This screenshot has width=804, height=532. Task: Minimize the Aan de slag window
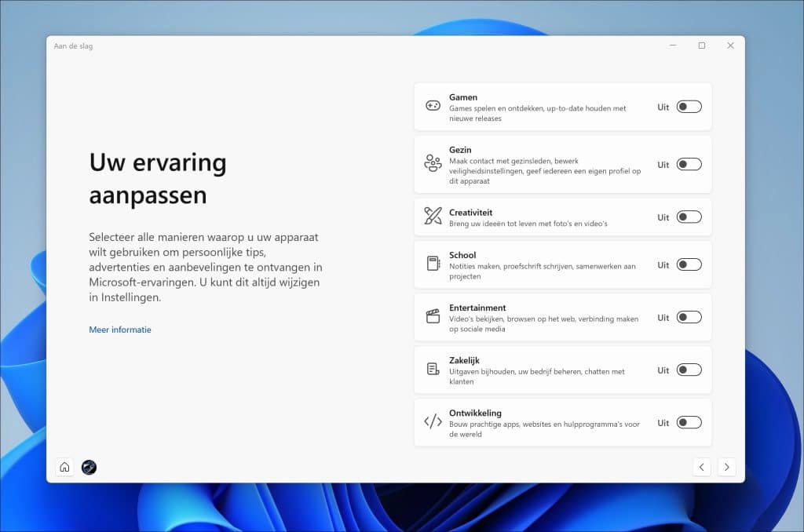click(x=673, y=46)
